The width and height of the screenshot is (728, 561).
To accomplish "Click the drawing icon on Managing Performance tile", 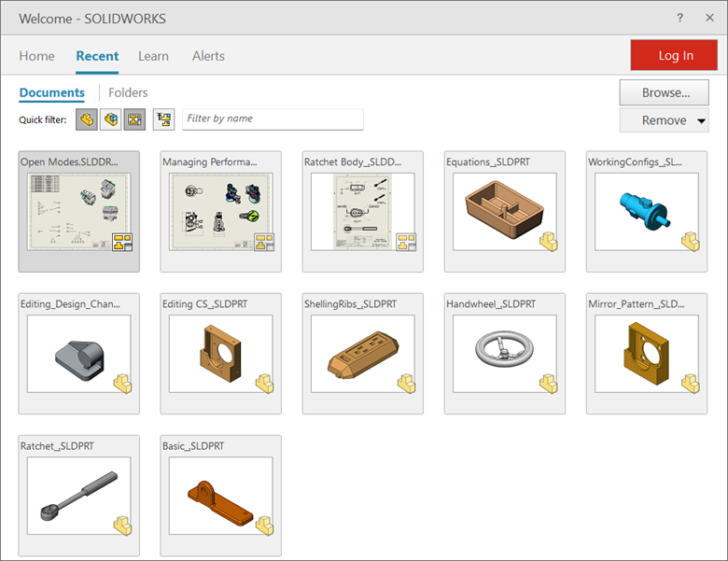I will (x=265, y=242).
